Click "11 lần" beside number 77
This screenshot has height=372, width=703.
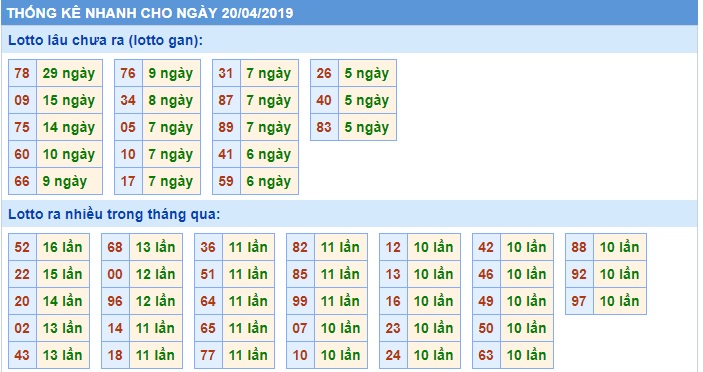pyautogui.click(x=248, y=355)
